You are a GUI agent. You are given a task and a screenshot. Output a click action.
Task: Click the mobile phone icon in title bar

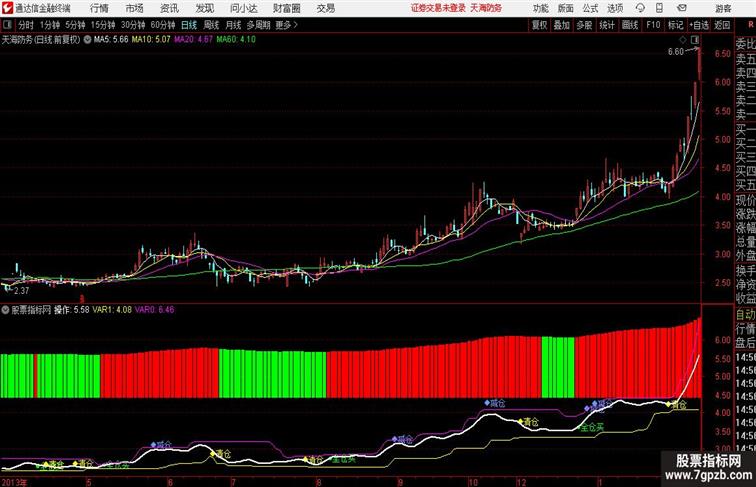coord(659,8)
